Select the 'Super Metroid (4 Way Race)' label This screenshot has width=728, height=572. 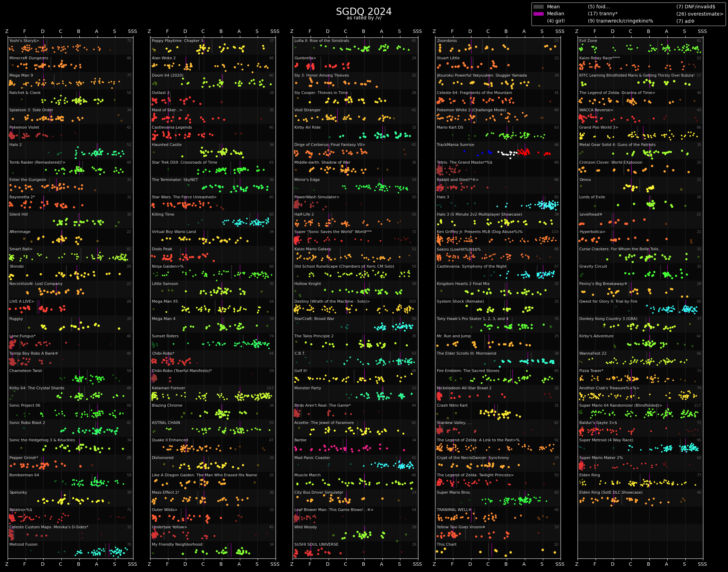tap(606, 440)
